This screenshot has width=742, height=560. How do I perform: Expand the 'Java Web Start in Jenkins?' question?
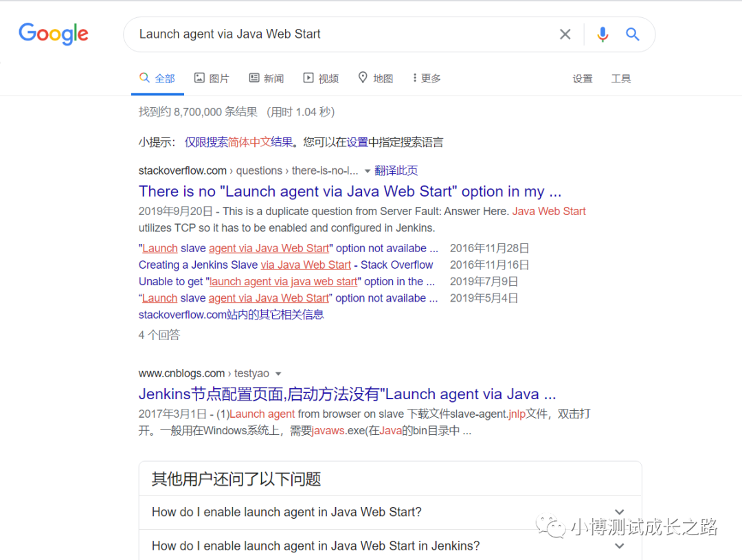(390, 546)
